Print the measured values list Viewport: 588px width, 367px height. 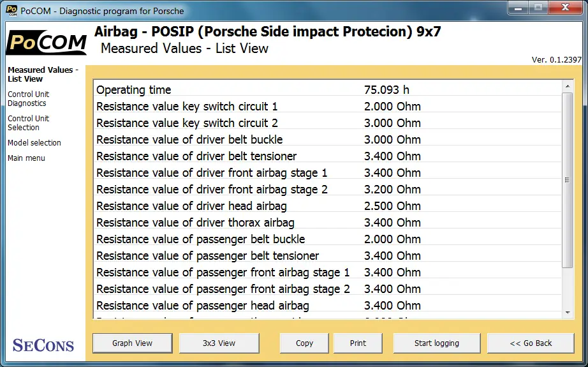pos(358,343)
